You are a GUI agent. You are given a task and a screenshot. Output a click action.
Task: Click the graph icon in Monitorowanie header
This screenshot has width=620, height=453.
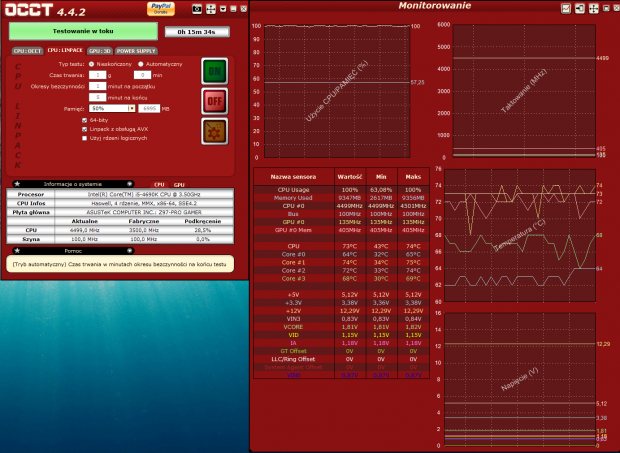pos(565,8)
